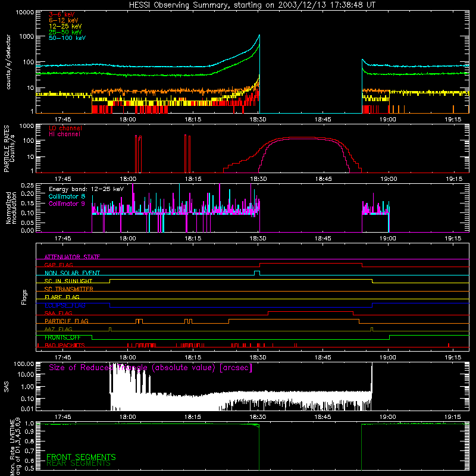Click the FLARE FLAG label
Viewport: 476px width, 476px height.
pyautogui.click(x=62, y=297)
